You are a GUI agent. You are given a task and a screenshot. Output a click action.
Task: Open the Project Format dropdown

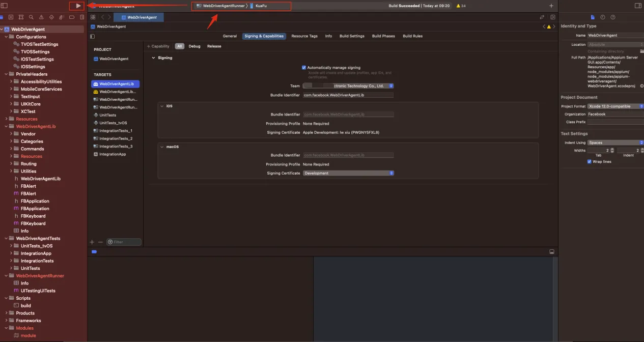[615, 106]
